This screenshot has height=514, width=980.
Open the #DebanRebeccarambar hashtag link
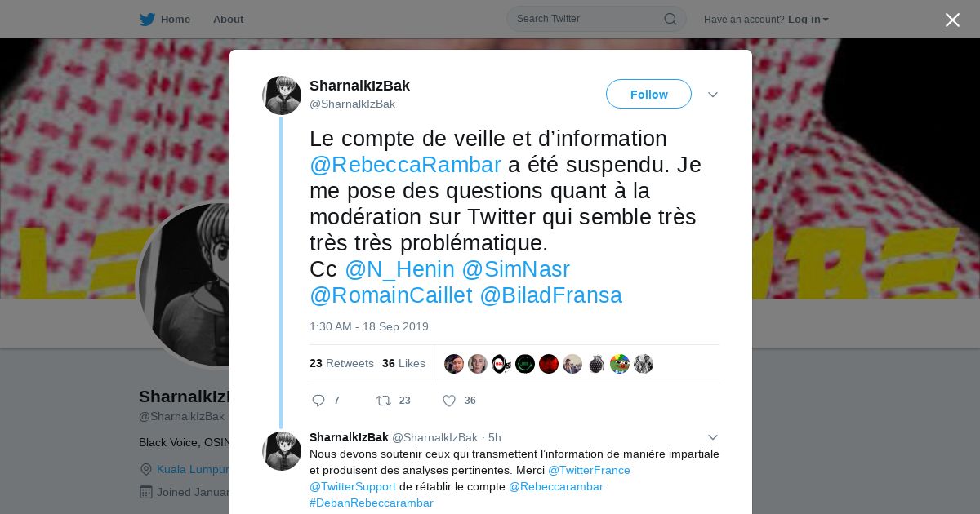coord(372,503)
